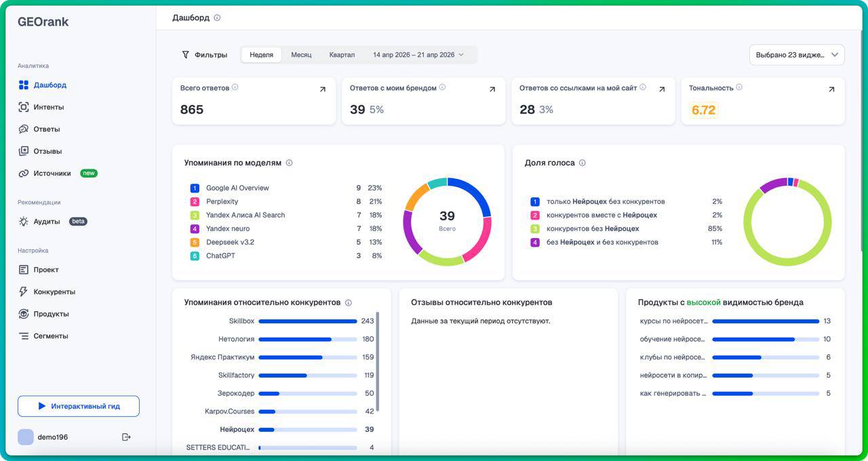Screen dimensions: 868x461
Task: Switch to the Квартал period tab
Action: click(342, 55)
